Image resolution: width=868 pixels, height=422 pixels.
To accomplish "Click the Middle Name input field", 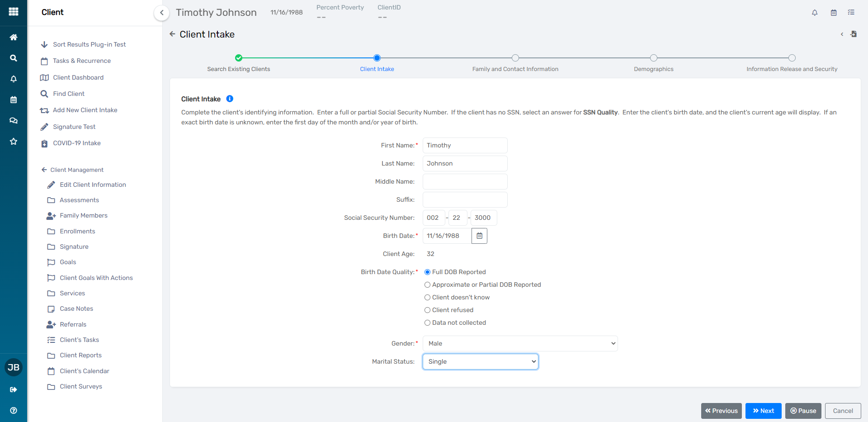I will pyautogui.click(x=465, y=181).
